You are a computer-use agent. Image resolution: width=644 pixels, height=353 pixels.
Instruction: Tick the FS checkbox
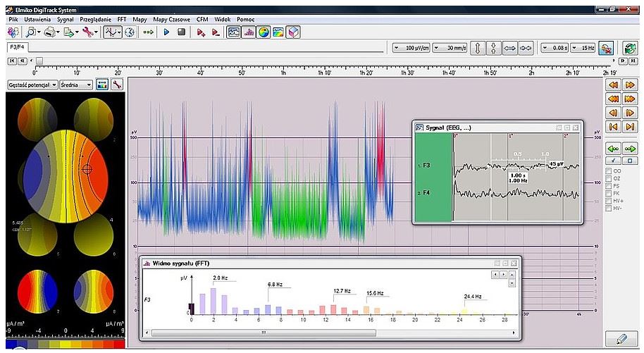pyautogui.click(x=609, y=186)
